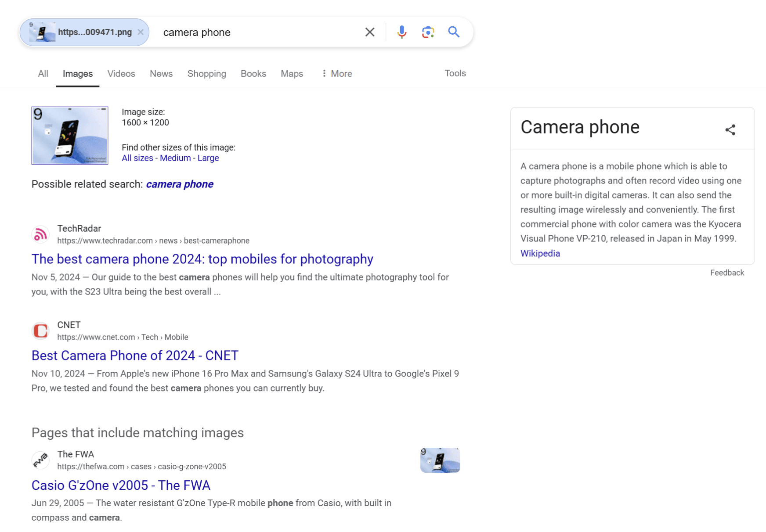Select the Images tab
Screen dimensions: 766x532
(78, 74)
